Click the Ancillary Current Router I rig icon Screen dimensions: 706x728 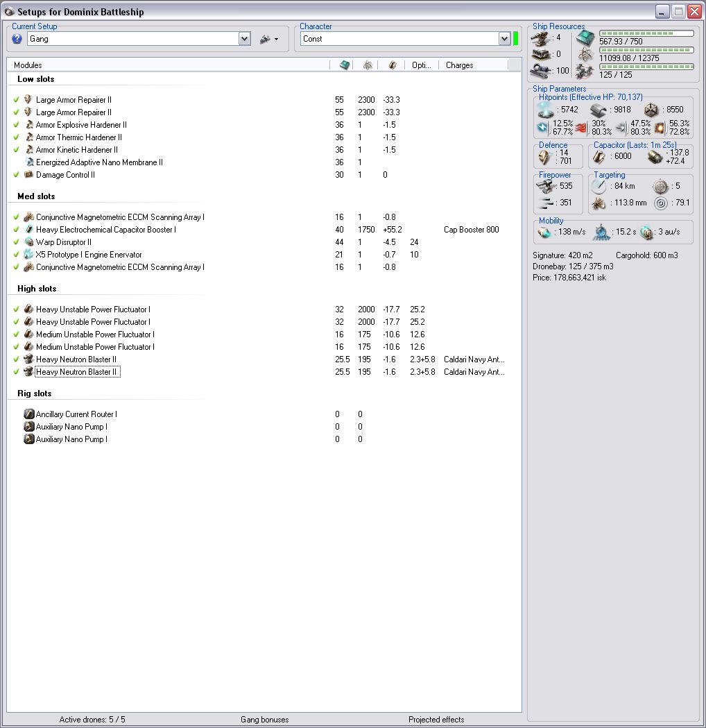(28, 414)
